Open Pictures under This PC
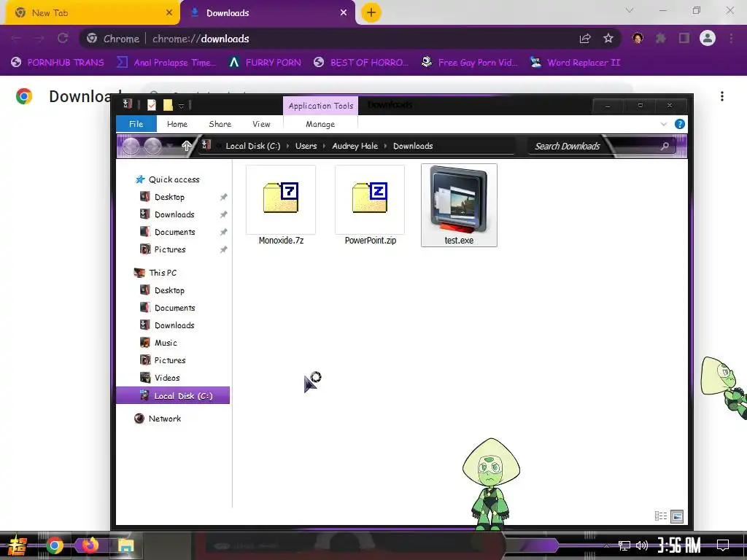Viewport: 747px width, 560px height. (169, 360)
